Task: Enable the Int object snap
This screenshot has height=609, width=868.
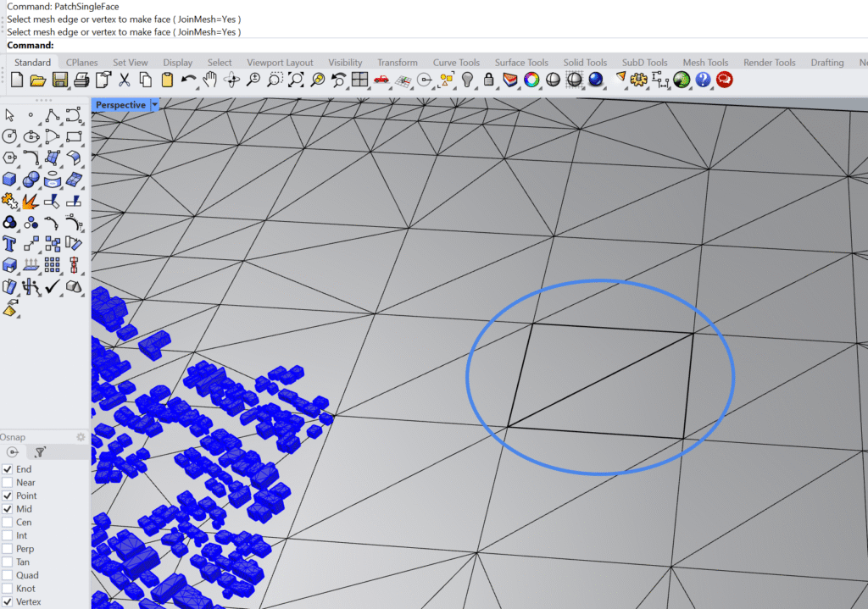Action: pyautogui.click(x=8, y=535)
